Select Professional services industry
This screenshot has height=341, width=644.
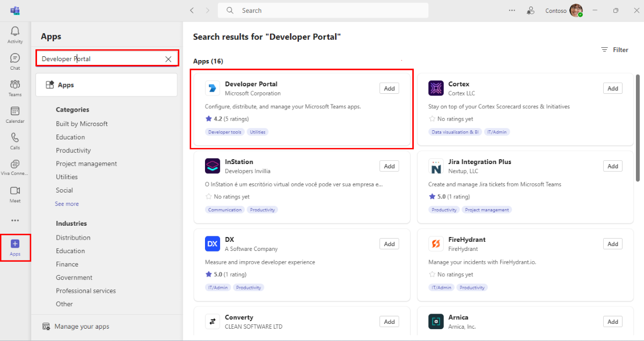(86, 291)
